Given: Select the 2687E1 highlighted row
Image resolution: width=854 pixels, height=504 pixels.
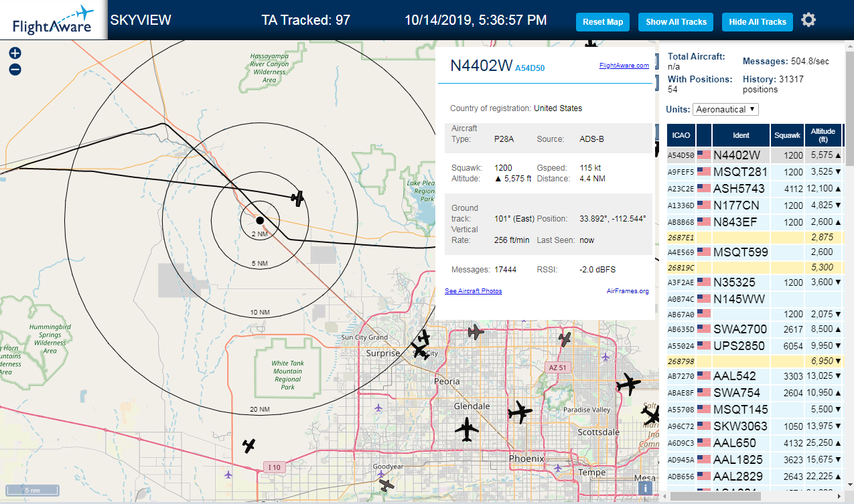Looking at the screenshot, I should (x=755, y=238).
